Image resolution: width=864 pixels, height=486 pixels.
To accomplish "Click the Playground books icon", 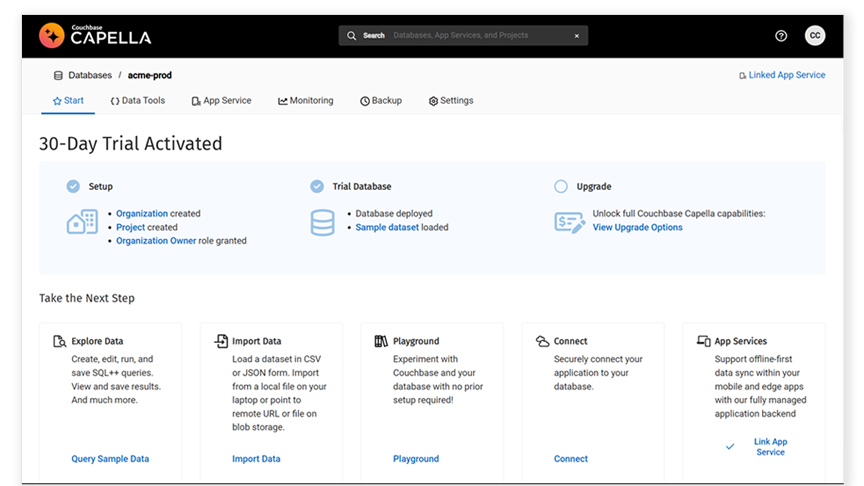I will pyautogui.click(x=381, y=341).
